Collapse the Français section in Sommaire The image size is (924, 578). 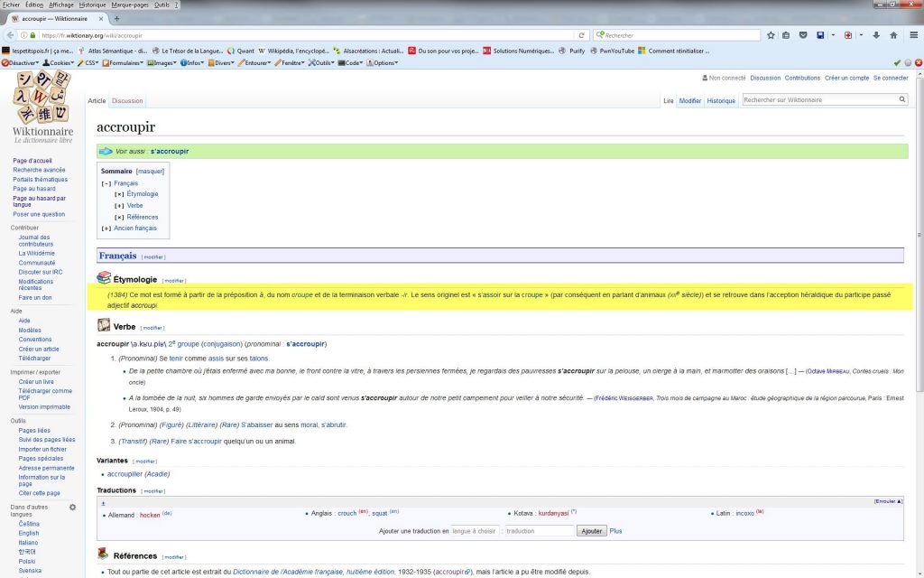click(x=106, y=183)
